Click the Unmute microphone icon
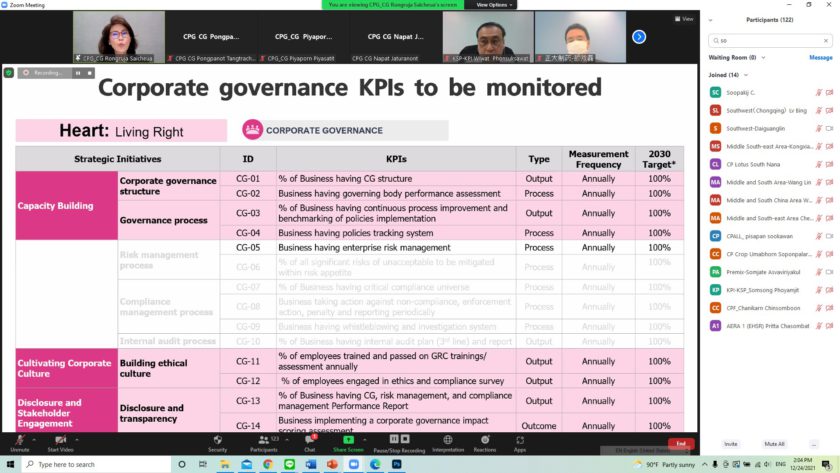 click(x=18, y=439)
